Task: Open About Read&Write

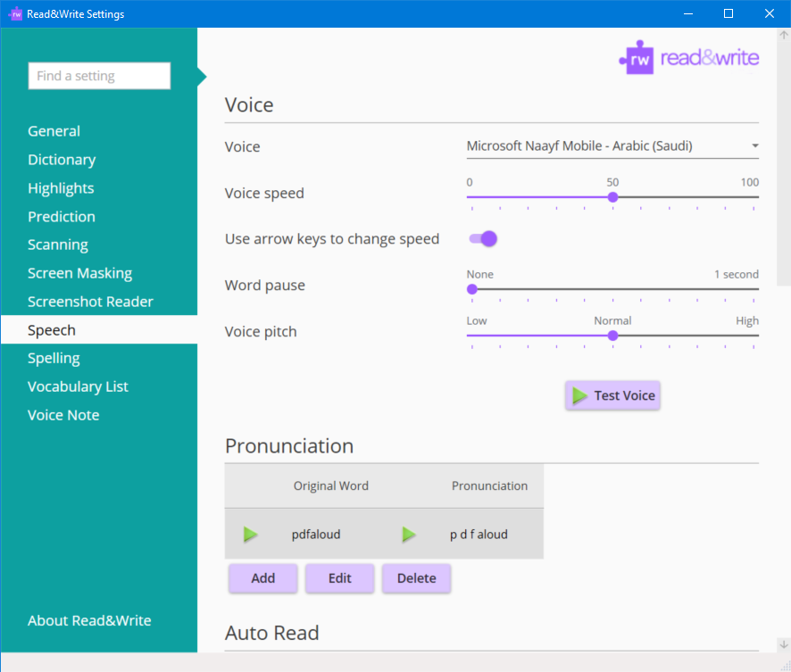Action: pos(89,620)
